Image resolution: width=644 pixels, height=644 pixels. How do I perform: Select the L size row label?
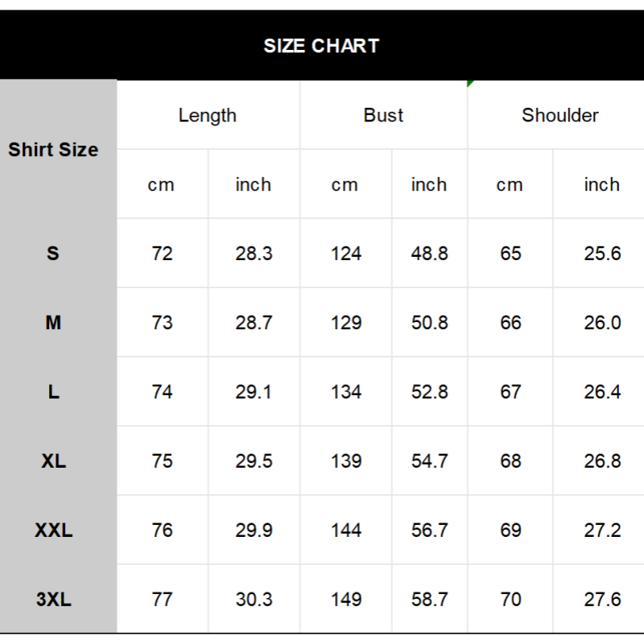[53, 392]
